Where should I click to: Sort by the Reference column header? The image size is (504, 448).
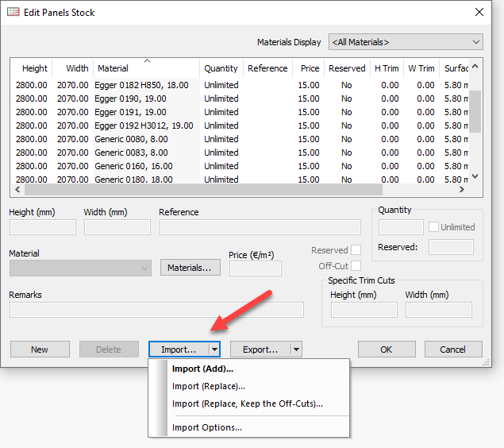(267, 68)
